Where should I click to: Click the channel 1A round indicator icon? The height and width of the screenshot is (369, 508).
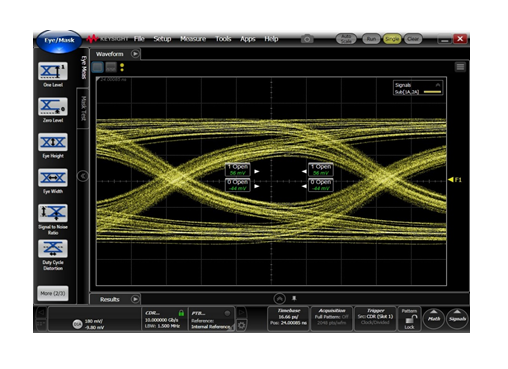click(x=77, y=324)
